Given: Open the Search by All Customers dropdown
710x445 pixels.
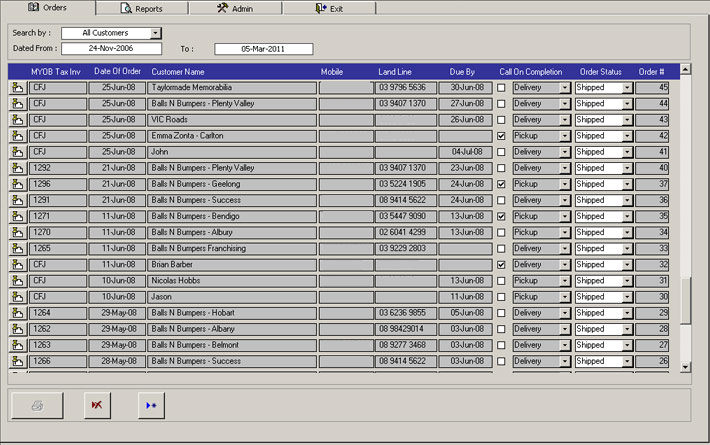Looking at the screenshot, I should point(155,33).
